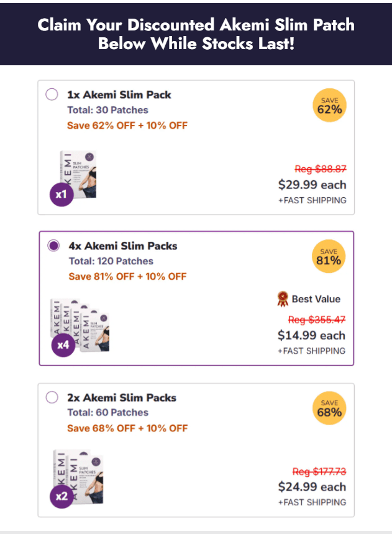Select the 2x Akemi Slim Packs radio button
The height and width of the screenshot is (534, 392).
(x=52, y=397)
